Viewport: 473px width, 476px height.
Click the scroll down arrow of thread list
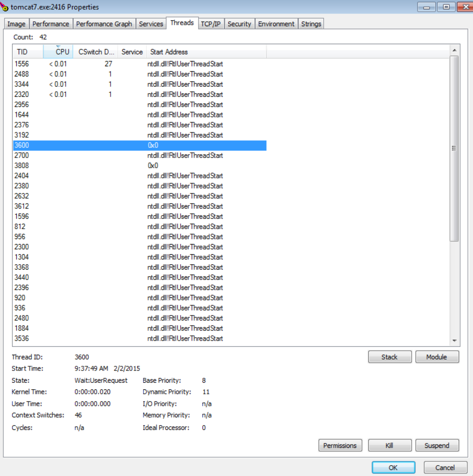454,341
